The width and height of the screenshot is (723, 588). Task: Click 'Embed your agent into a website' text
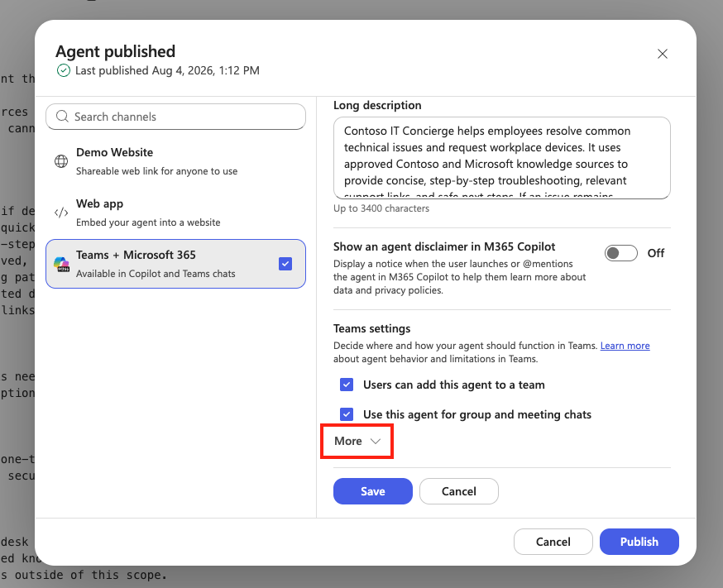coord(148,222)
